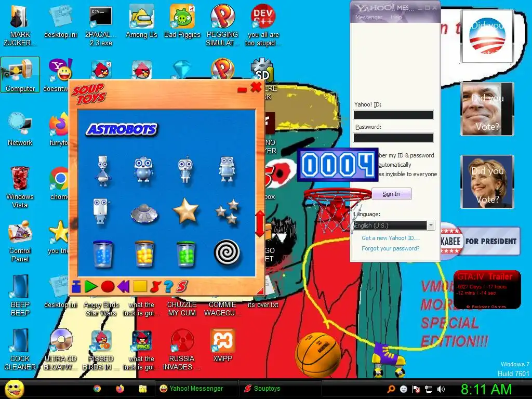Focus the Yahoo! ID input field
Image resolution: width=532 pixels, height=399 pixels.
pyautogui.click(x=393, y=115)
